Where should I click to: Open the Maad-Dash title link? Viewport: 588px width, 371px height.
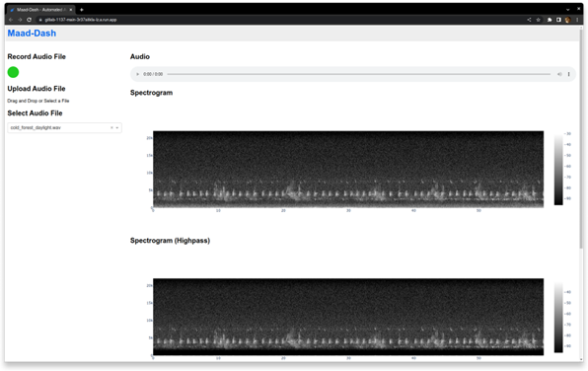32,34
